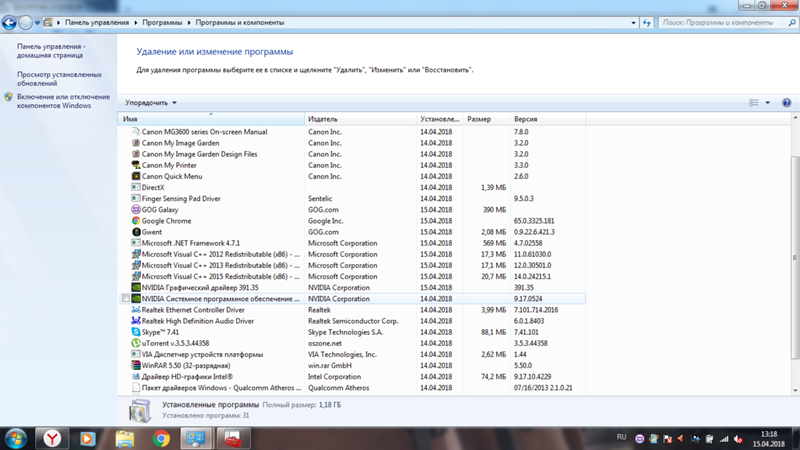
Task: Click the Программы и компоненты breadcrumb
Action: [x=240, y=22]
